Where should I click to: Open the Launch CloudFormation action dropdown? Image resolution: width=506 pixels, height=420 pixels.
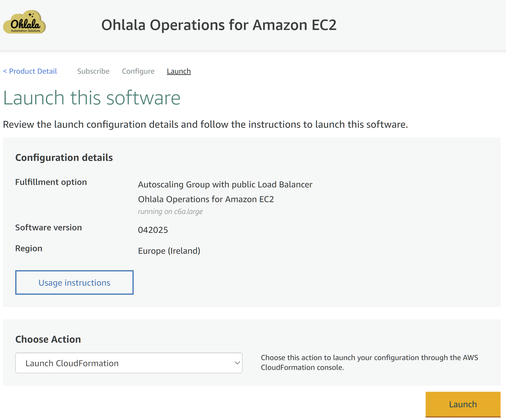(129, 363)
